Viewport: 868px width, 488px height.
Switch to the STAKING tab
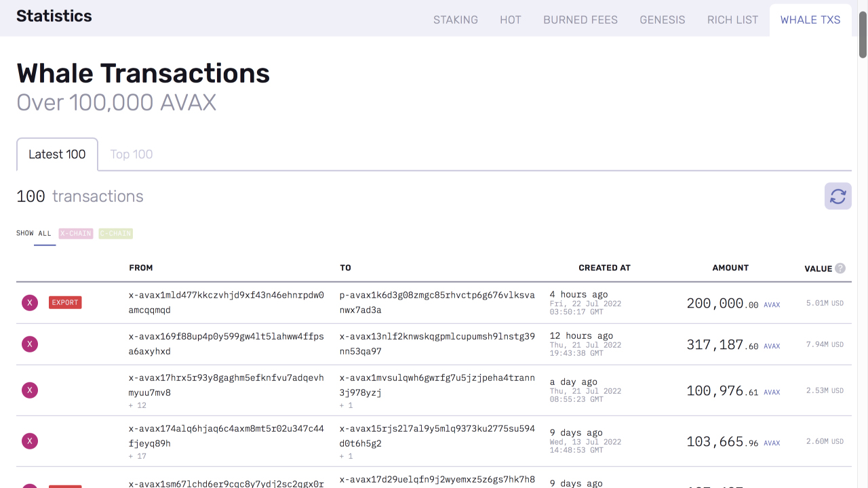coord(456,20)
